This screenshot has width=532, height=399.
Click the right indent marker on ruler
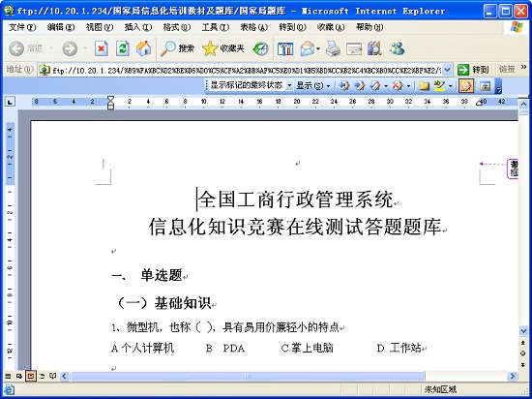479,103
